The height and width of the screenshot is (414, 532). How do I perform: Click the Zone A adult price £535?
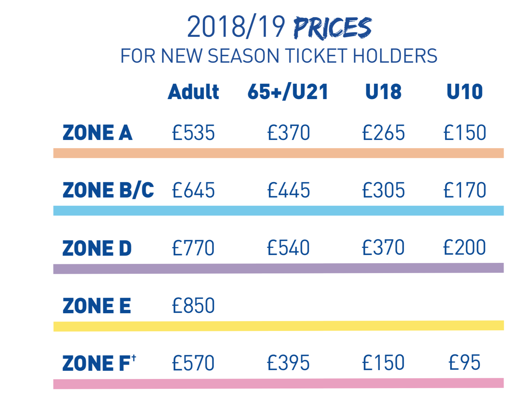pyautogui.click(x=193, y=132)
